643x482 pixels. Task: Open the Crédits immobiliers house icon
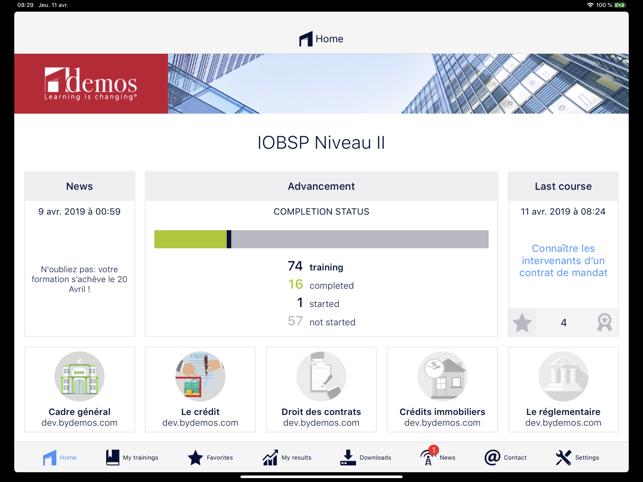(442, 376)
